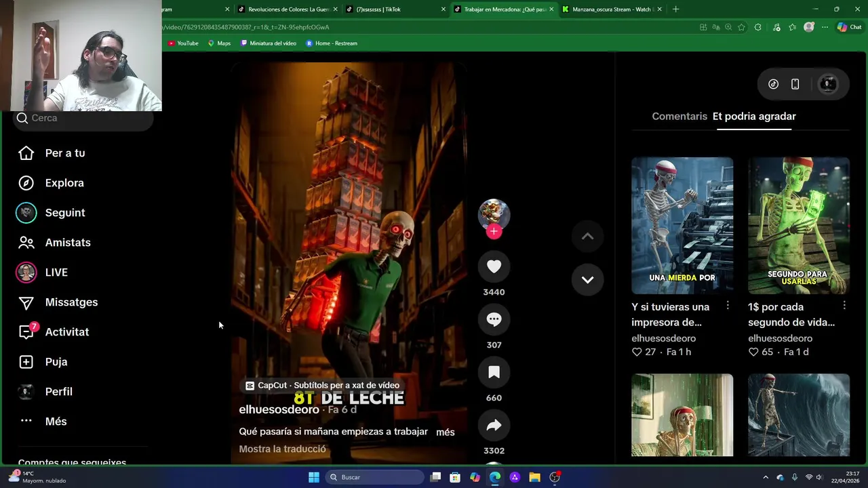
Task: Follow creator with red plus badge
Action: [x=494, y=231]
